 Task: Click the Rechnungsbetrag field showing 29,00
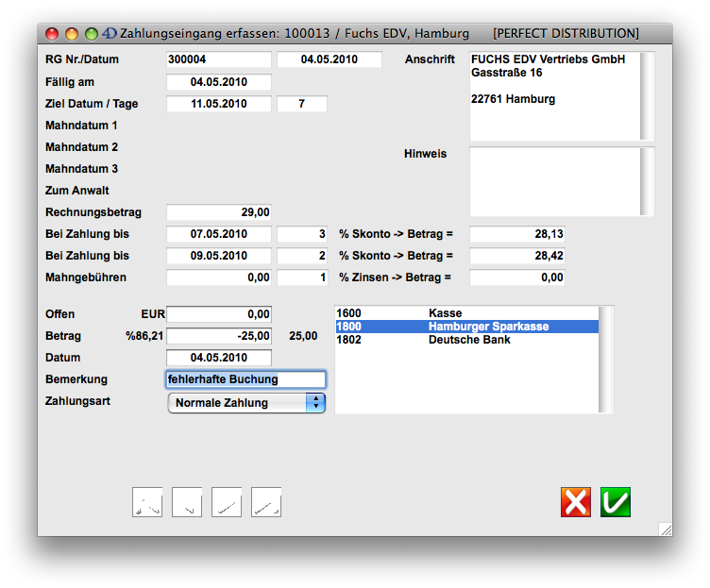point(219,212)
